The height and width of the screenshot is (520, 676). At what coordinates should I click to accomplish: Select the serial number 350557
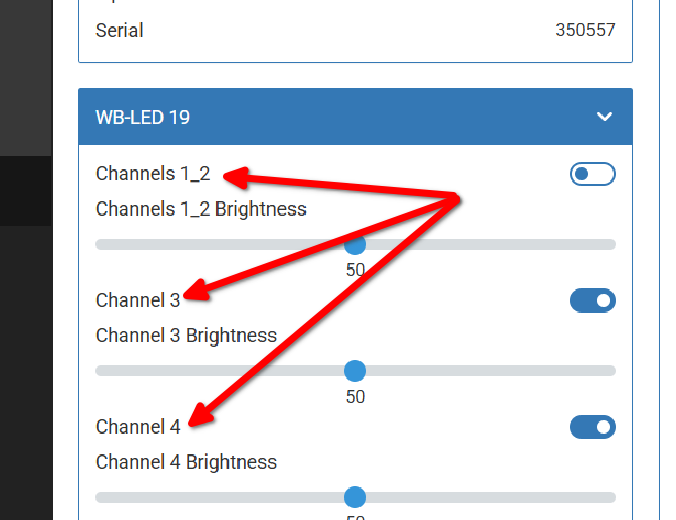(x=585, y=30)
